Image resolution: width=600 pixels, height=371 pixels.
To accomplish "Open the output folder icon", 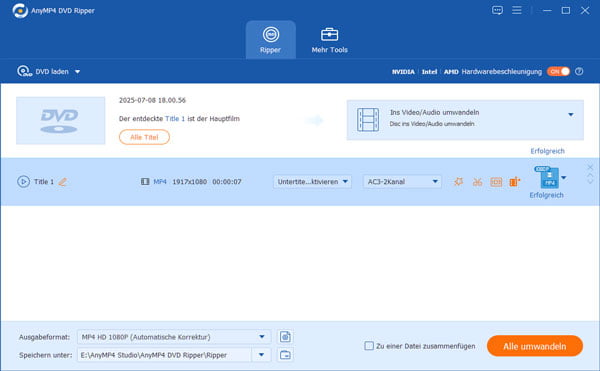I will click(x=285, y=355).
